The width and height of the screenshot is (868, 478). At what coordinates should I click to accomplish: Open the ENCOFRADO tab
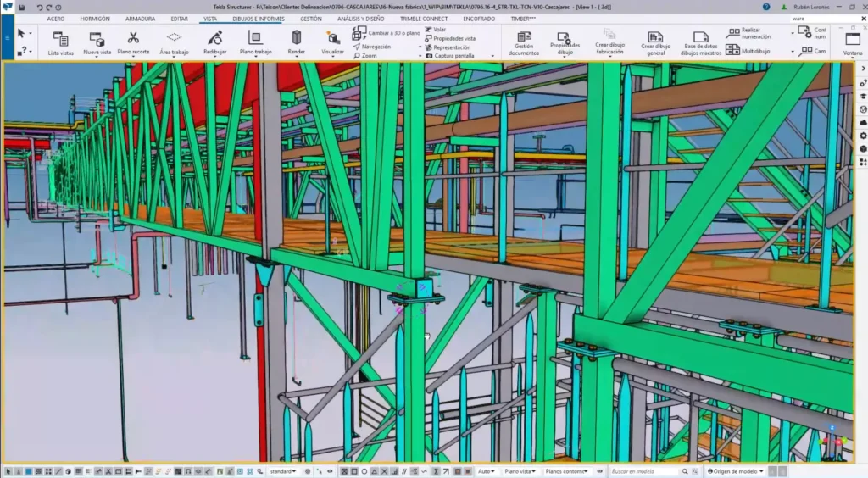tap(479, 19)
